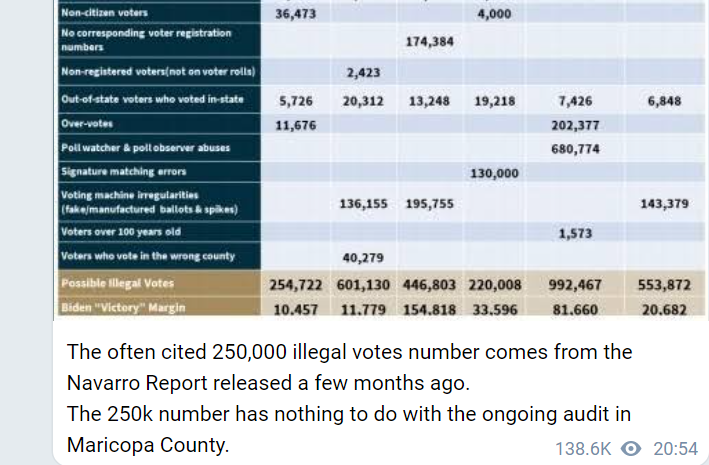Click the Voters over 100 years old label
The height and width of the screenshot is (465, 709).
[121, 232]
